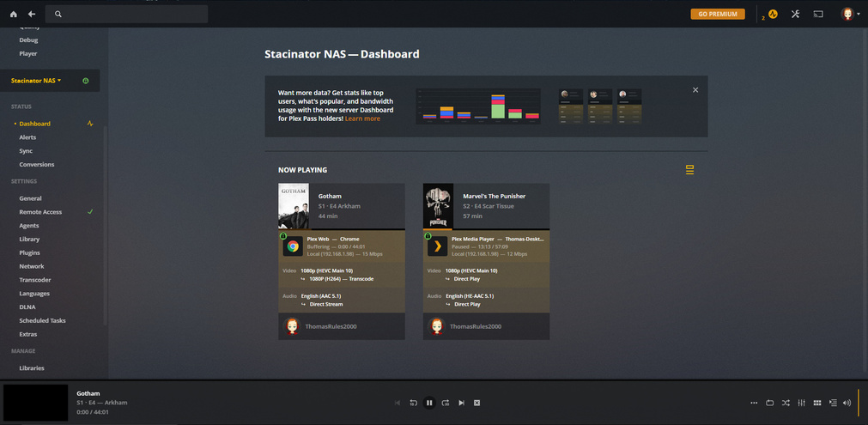Go to Plex home via house icon
This screenshot has width=868, height=425.
[13, 14]
